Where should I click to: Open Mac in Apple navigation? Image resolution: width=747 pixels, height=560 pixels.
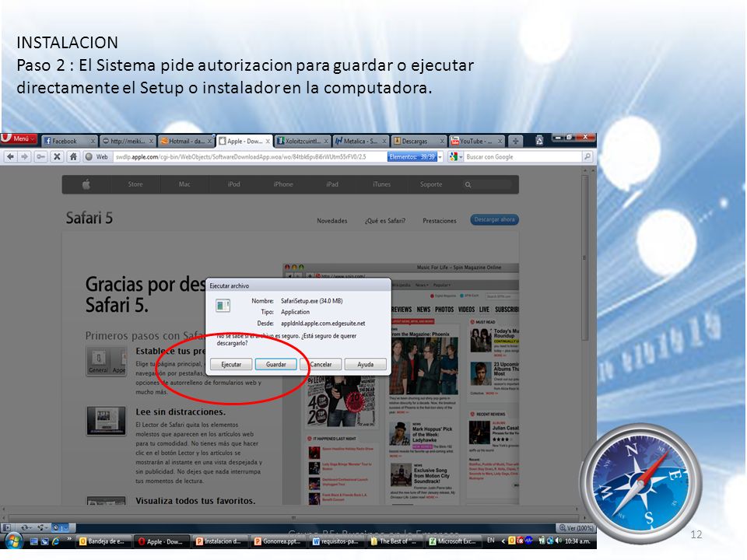click(x=184, y=184)
